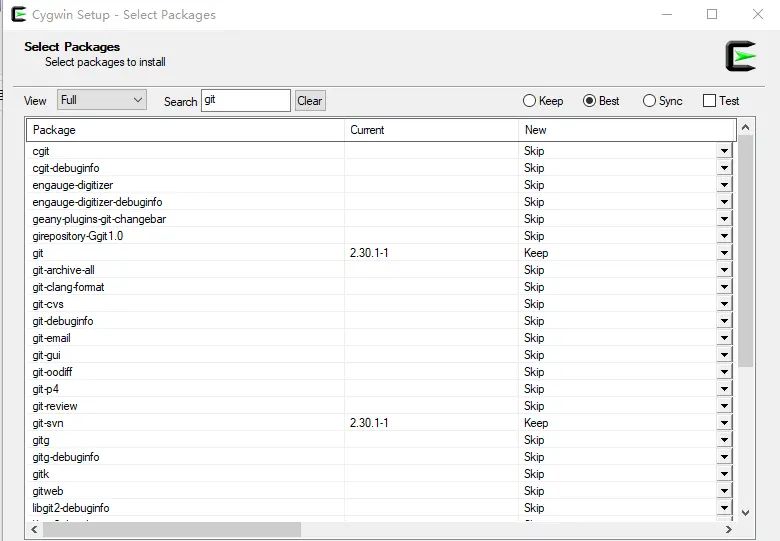Click the scroll down arrow of package list
The image size is (780, 541).
pyautogui.click(x=745, y=512)
